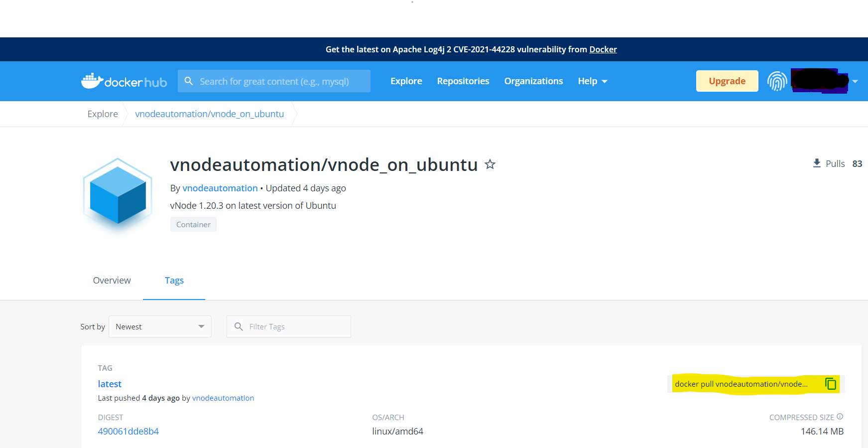The width and height of the screenshot is (868, 448).
Task: Follow the Docker link in the banner
Action: [x=603, y=49]
